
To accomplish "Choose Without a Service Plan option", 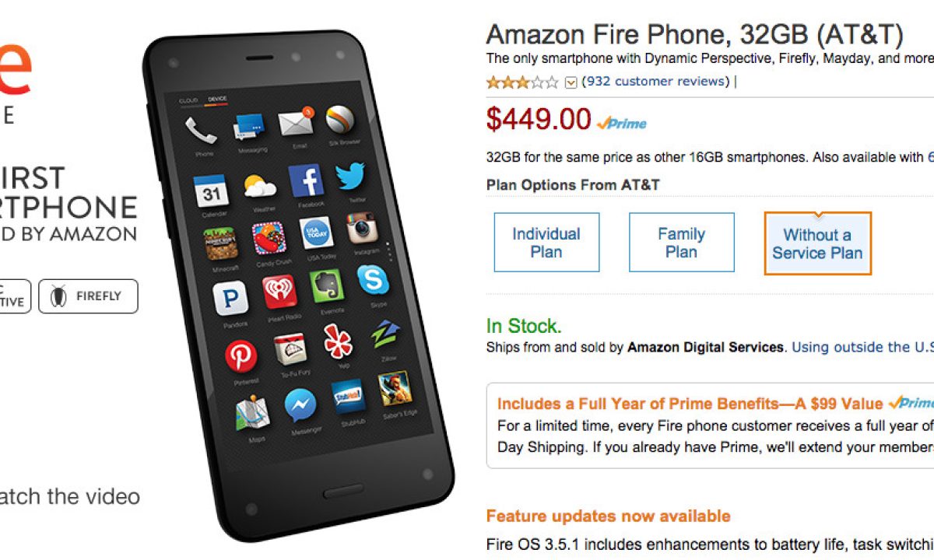I will point(817,243).
